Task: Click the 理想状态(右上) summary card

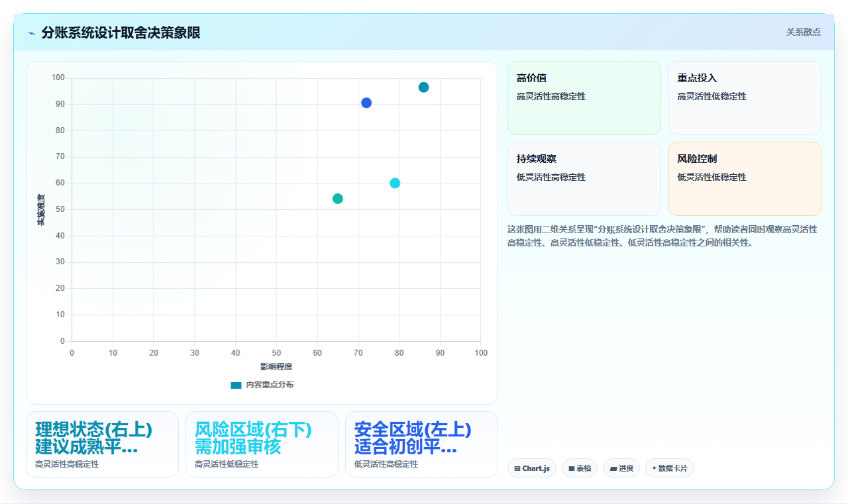Action: pyautogui.click(x=102, y=444)
